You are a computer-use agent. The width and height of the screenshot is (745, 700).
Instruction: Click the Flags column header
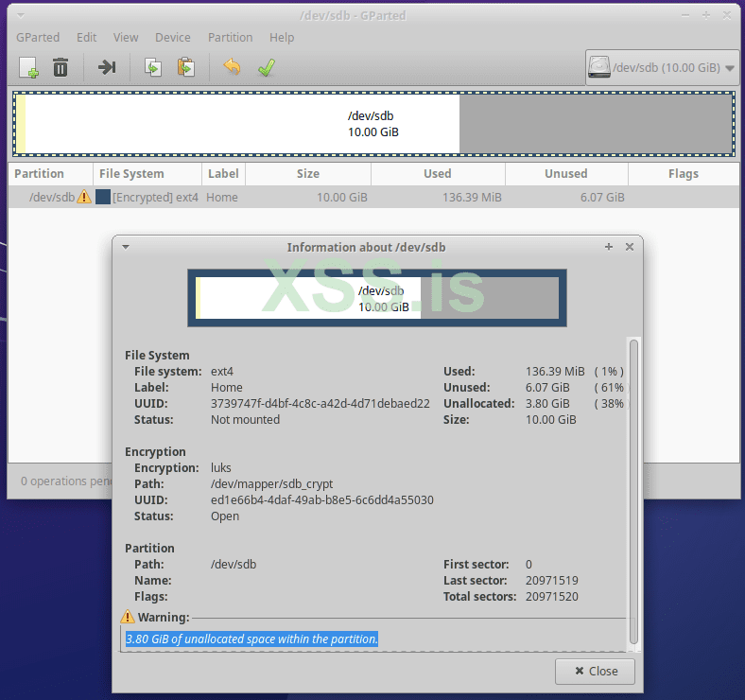[x=684, y=173]
